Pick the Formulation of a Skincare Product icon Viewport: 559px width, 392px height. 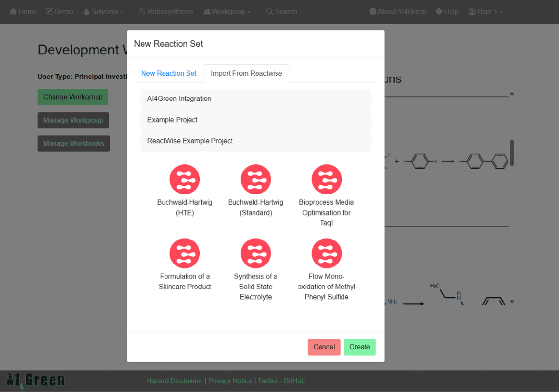coord(184,253)
